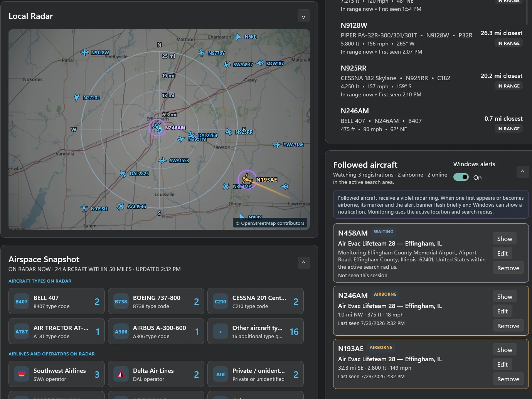Click the AIR private operator badge
Screen dimensions: 532x399
point(221,374)
